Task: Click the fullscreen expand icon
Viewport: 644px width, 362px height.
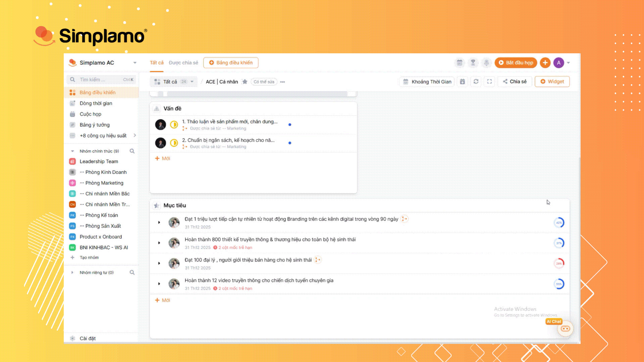Action: click(x=489, y=81)
